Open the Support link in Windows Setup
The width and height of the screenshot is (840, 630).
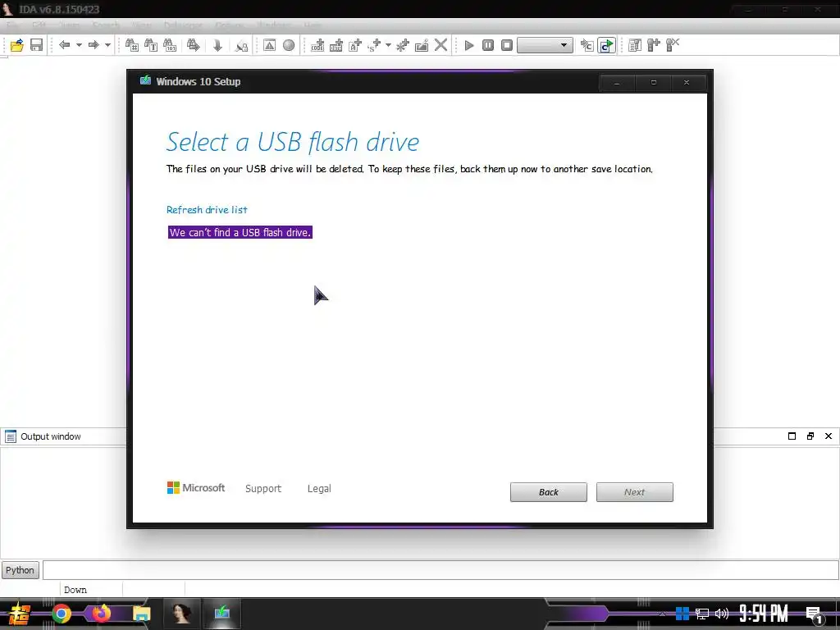(263, 489)
